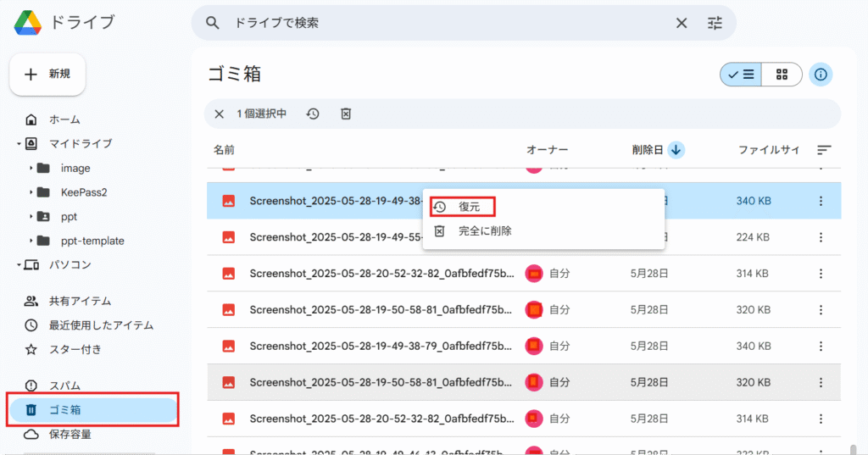This screenshot has width=868, height=455.
Task: Clear the search box with X
Action: click(x=682, y=23)
